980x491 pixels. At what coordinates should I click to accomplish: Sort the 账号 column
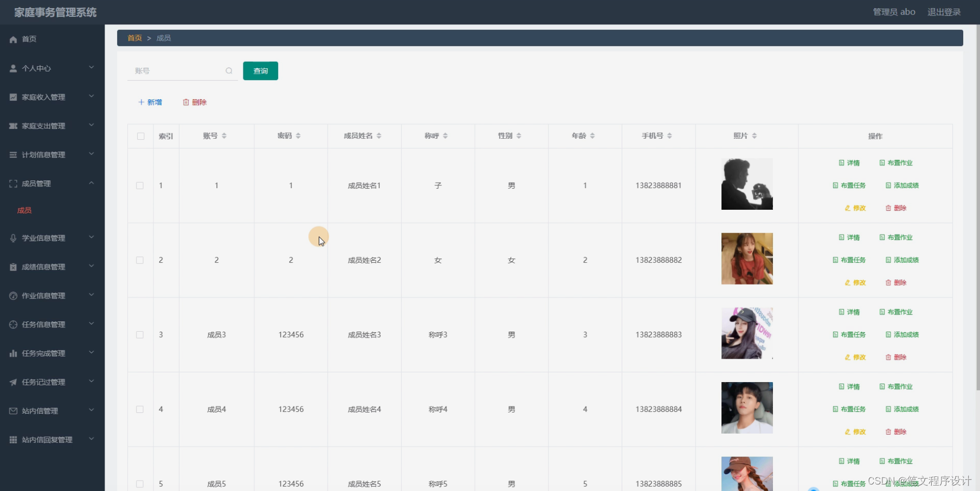click(x=224, y=135)
